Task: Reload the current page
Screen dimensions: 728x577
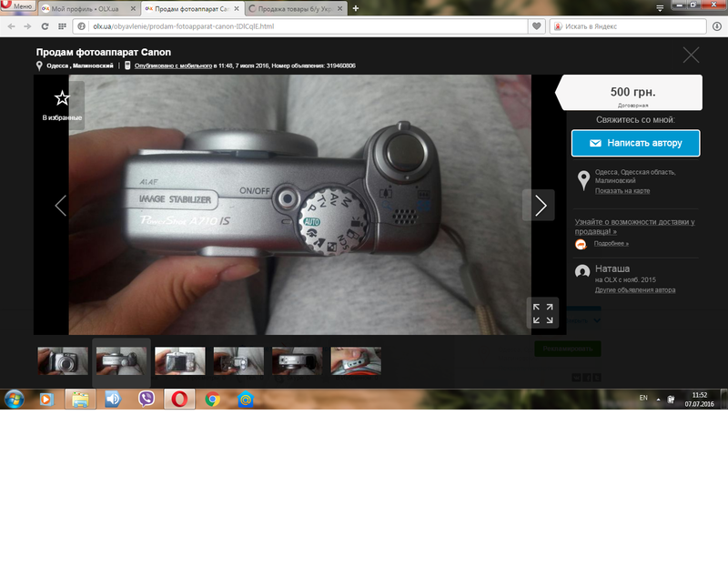Action: [45, 26]
